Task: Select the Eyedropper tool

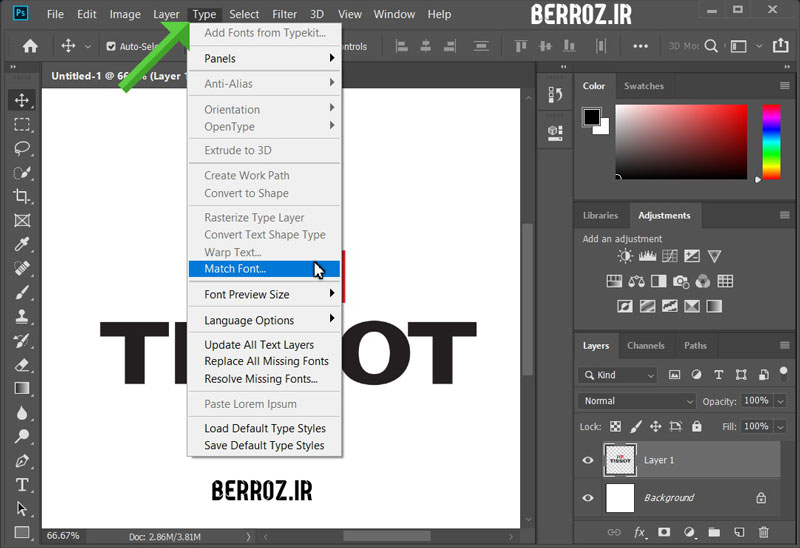Action: click(x=21, y=244)
